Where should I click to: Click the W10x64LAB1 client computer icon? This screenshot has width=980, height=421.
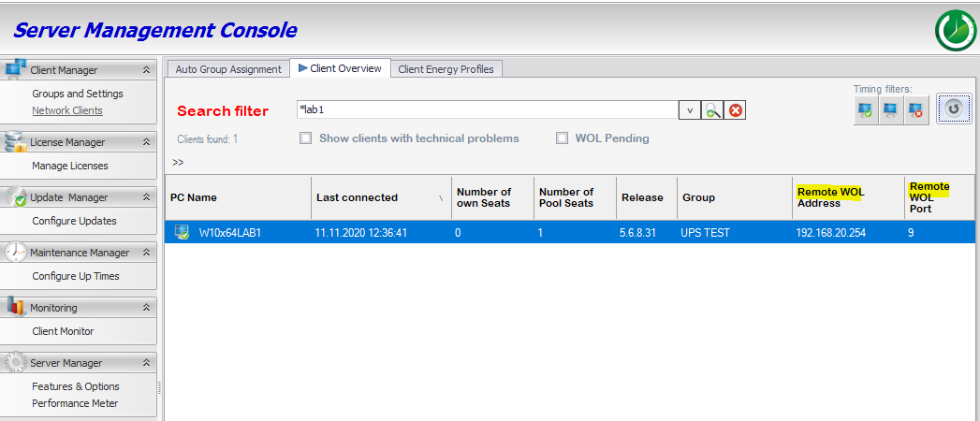pyautogui.click(x=182, y=232)
